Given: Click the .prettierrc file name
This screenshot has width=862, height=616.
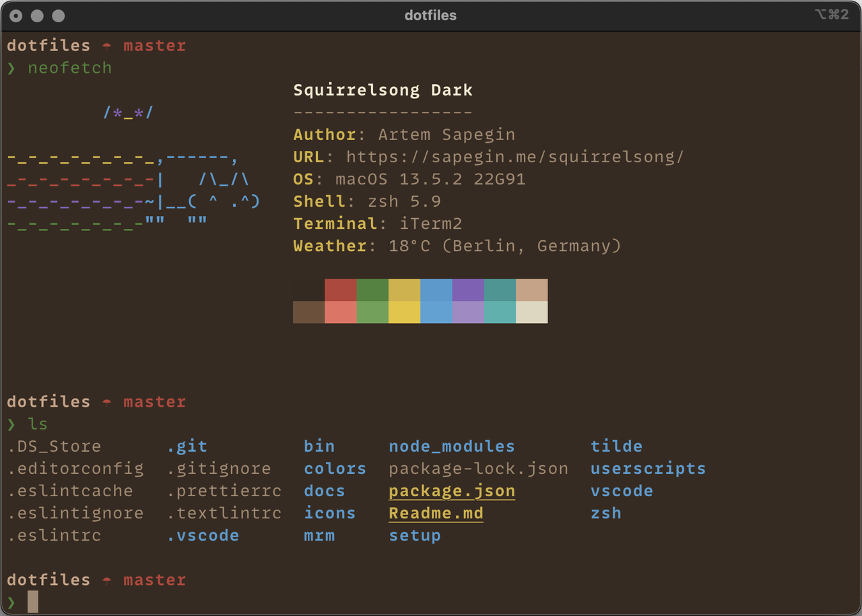Looking at the screenshot, I should [224, 491].
